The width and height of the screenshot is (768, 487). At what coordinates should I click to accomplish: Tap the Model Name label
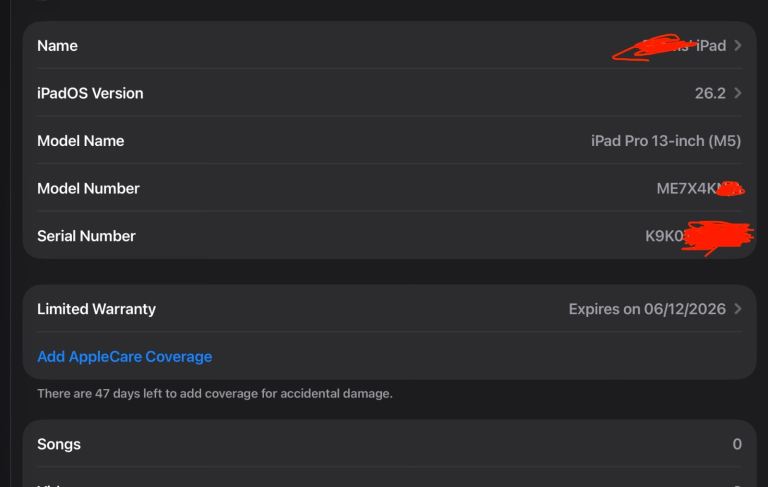[x=80, y=141]
